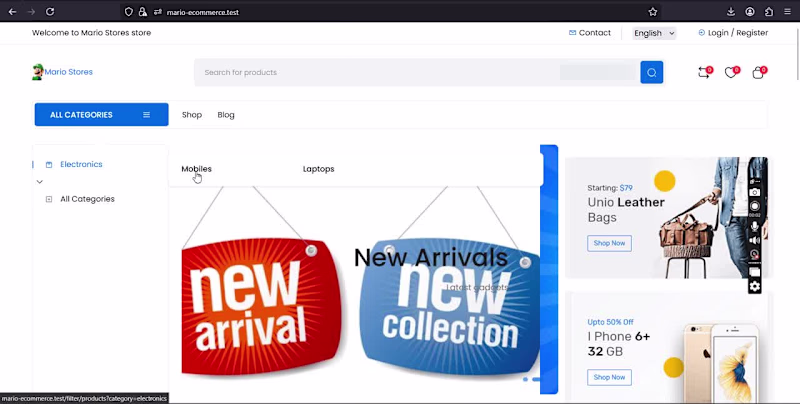The image size is (800, 404).
Task: Click the blue search magnifier button
Action: pos(652,72)
